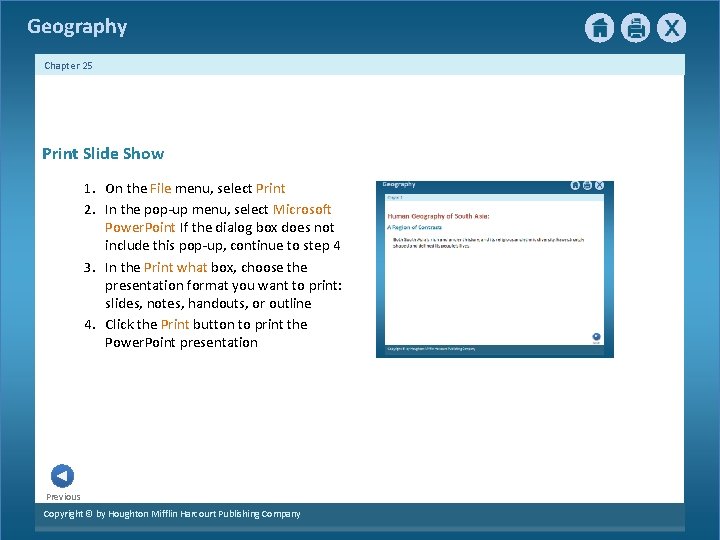The width and height of the screenshot is (720, 540).
Task: Click highlighted 'Print' in step 1
Action: [270, 188]
